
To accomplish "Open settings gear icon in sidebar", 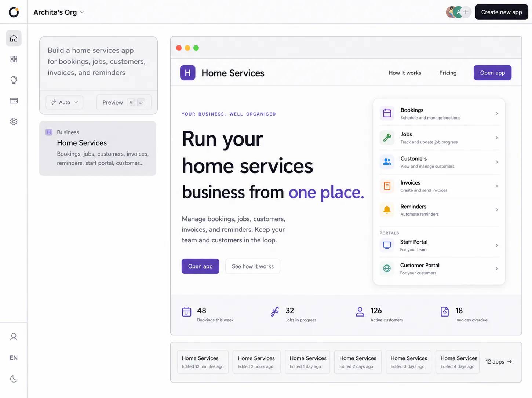I will pyautogui.click(x=14, y=121).
